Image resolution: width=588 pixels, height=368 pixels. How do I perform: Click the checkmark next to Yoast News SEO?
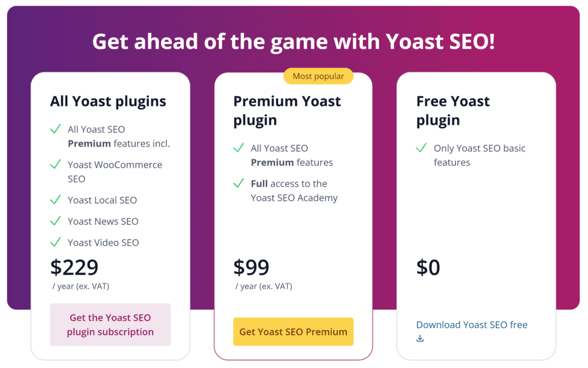pos(55,221)
